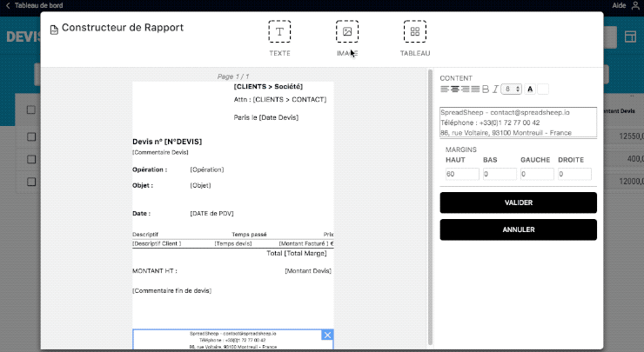
Task: Select the [Montant Devis] placeholder
Action: click(x=308, y=271)
